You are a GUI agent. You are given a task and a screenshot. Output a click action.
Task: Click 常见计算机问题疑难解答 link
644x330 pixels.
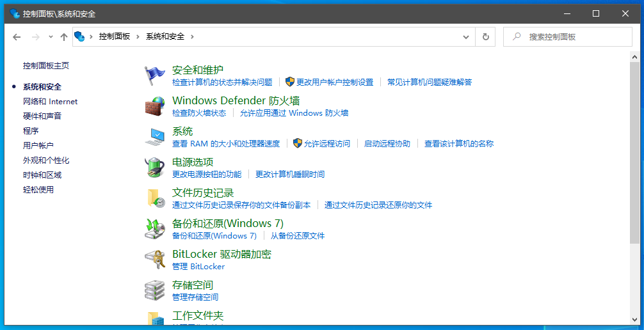pos(430,82)
